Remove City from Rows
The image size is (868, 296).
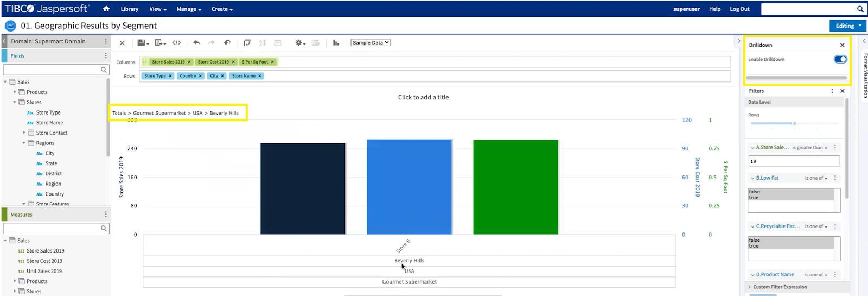(222, 76)
